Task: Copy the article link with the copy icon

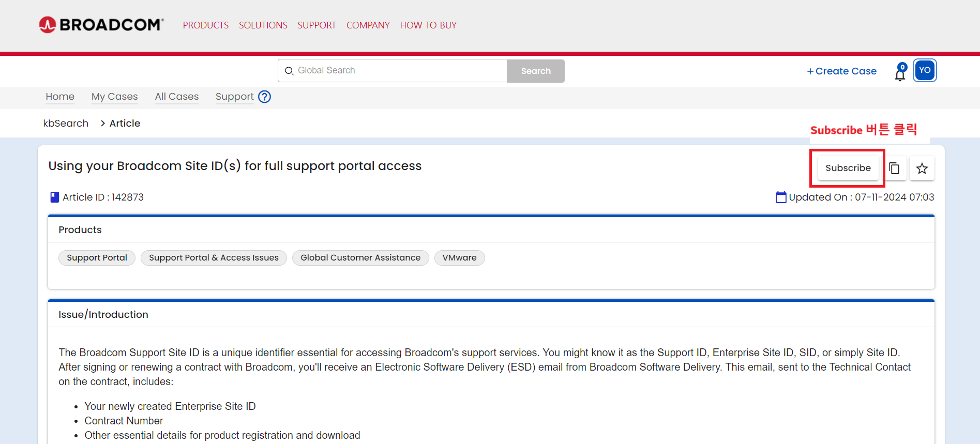Action: tap(894, 169)
